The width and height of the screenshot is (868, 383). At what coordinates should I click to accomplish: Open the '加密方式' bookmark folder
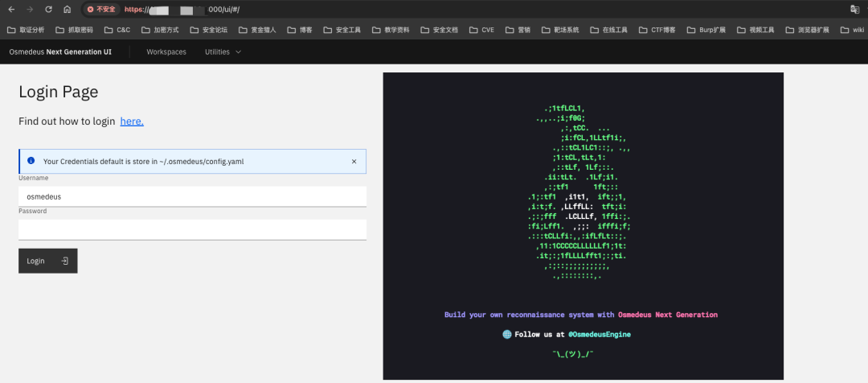[161, 30]
